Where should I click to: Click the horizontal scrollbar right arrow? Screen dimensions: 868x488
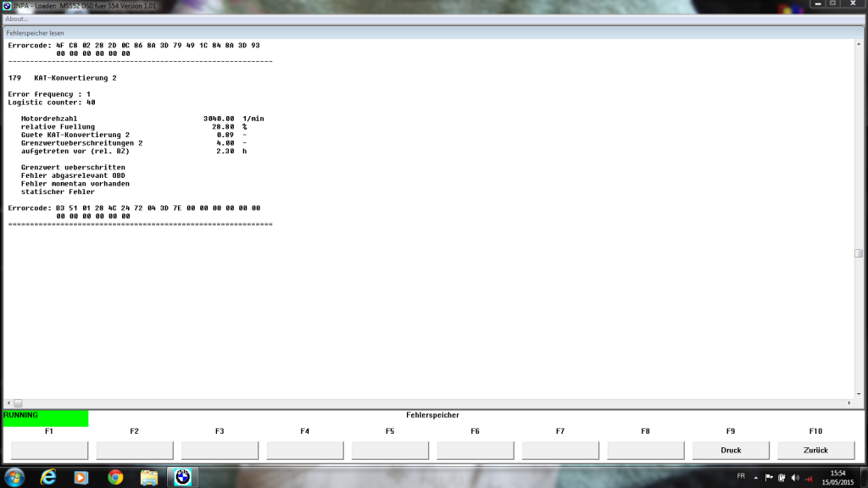849,403
